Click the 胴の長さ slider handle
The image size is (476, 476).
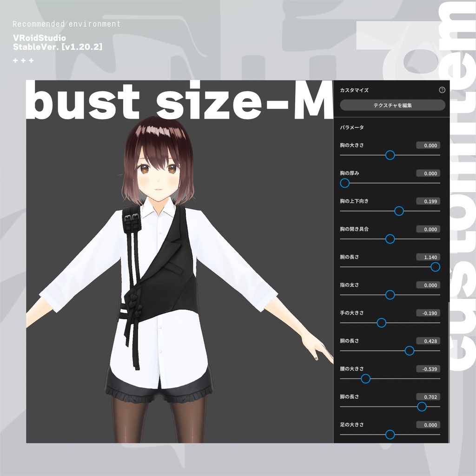pyautogui.click(x=409, y=351)
